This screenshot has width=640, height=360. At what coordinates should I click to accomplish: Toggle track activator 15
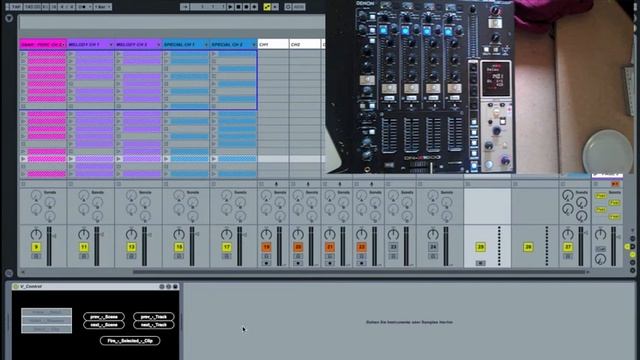tap(179, 247)
